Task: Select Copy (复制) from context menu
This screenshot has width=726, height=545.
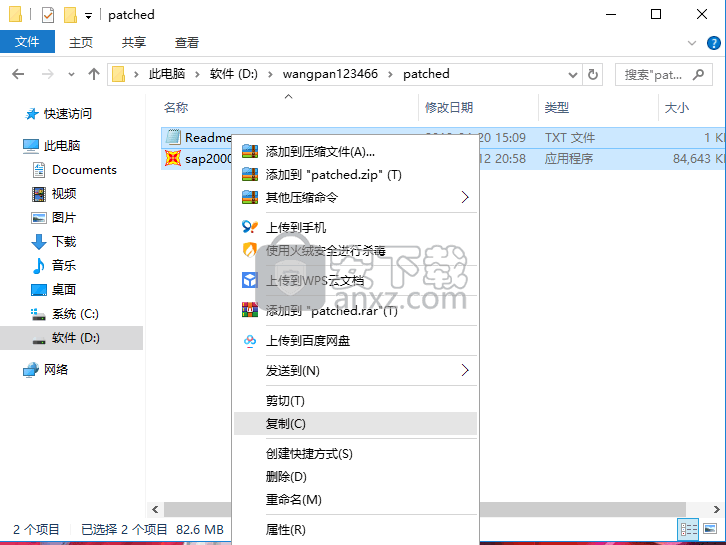Action: tap(356, 424)
